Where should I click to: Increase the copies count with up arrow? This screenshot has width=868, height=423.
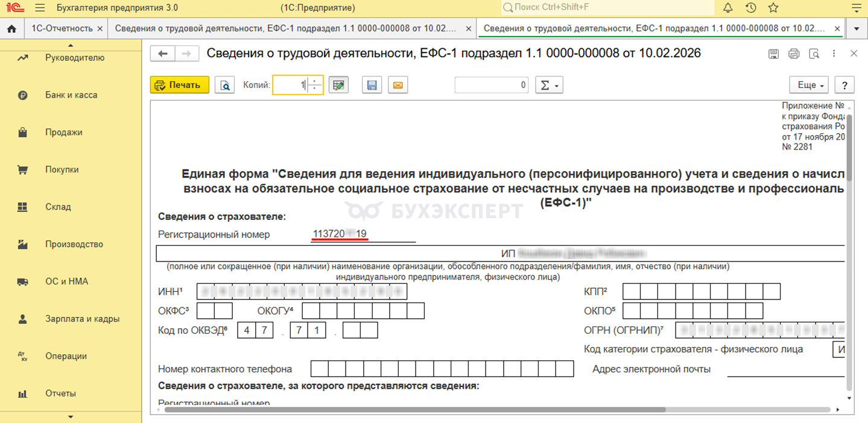(x=315, y=82)
